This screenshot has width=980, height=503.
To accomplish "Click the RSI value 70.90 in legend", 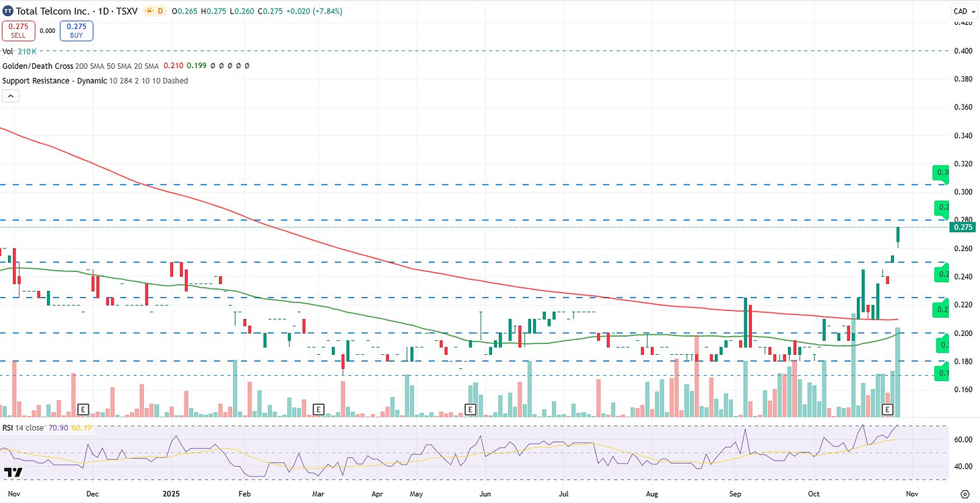I will (57, 427).
